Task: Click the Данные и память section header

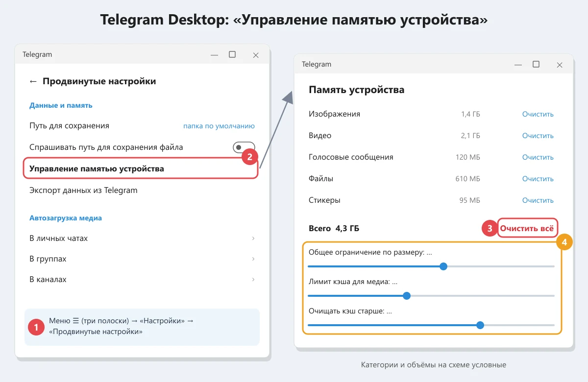Action: pyautogui.click(x=61, y=105)
